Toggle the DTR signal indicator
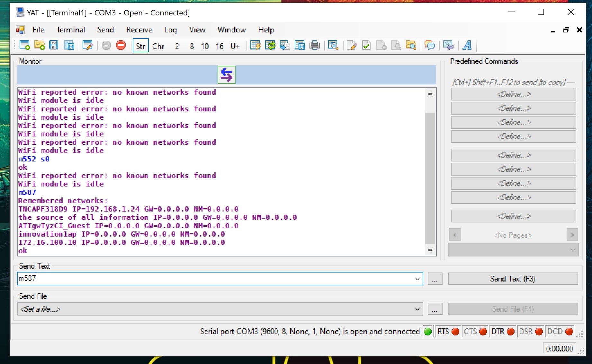The image size is (592, 364). tap(503, 332)
